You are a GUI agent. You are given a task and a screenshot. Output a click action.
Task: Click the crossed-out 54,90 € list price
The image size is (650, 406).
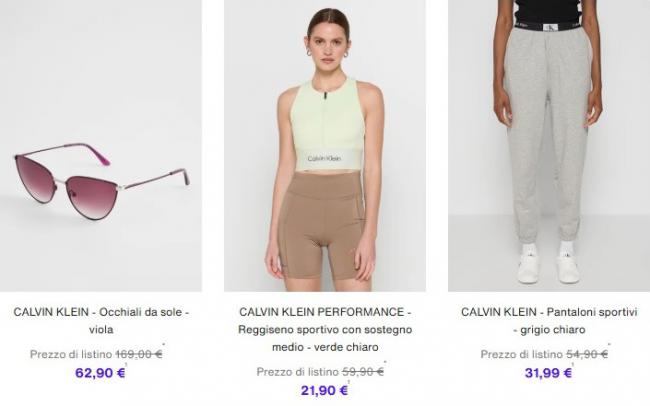click(587, 354)
